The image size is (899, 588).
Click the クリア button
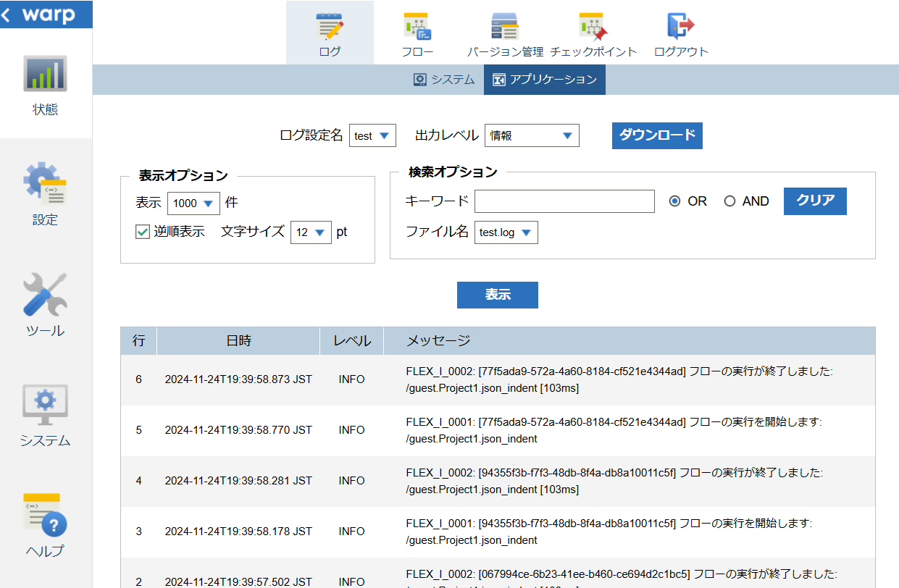click(x=815, y=201)
